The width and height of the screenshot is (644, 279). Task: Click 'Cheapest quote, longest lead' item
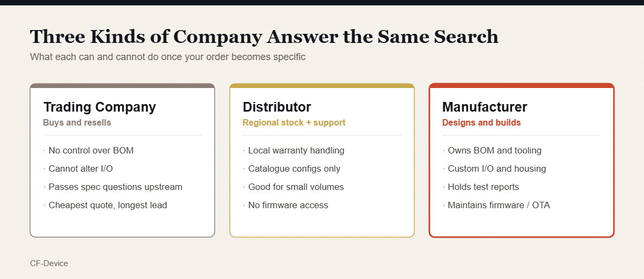[x=105, y=205]
